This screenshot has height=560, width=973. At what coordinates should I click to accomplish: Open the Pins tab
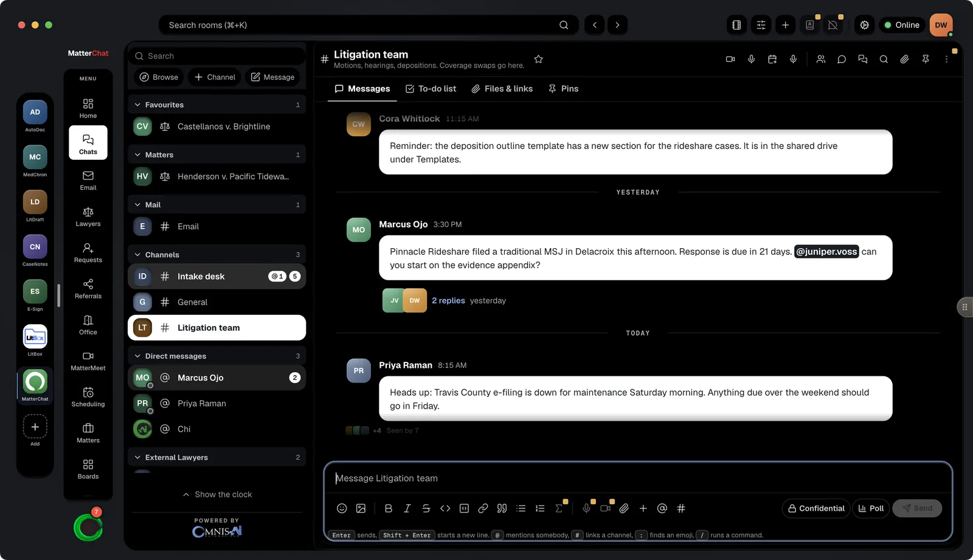563,89
